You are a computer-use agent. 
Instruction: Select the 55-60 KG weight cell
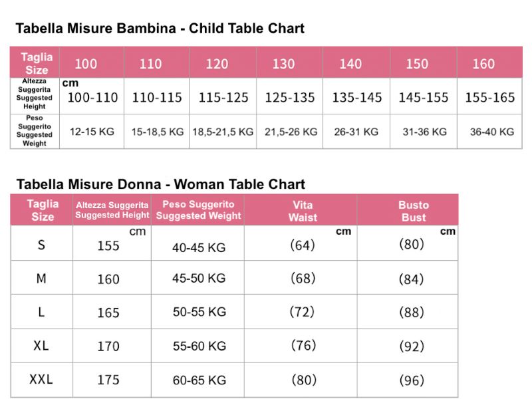pos(199,346)
